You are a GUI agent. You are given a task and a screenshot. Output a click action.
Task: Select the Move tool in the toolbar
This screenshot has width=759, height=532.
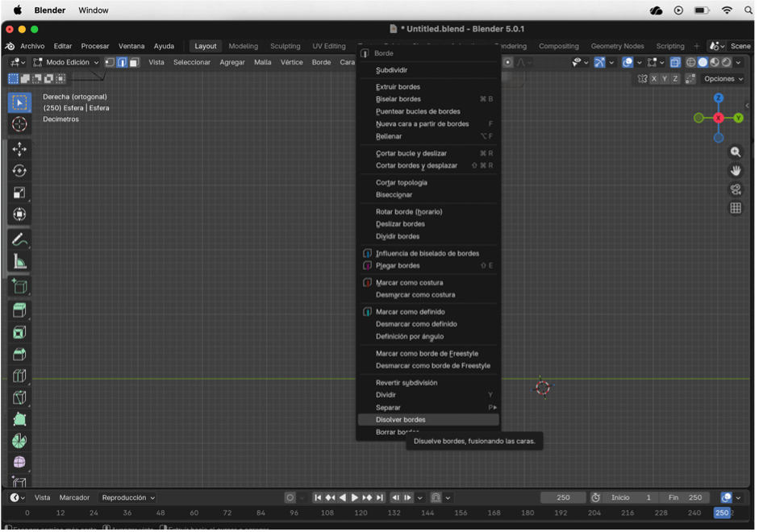(19, 149)
